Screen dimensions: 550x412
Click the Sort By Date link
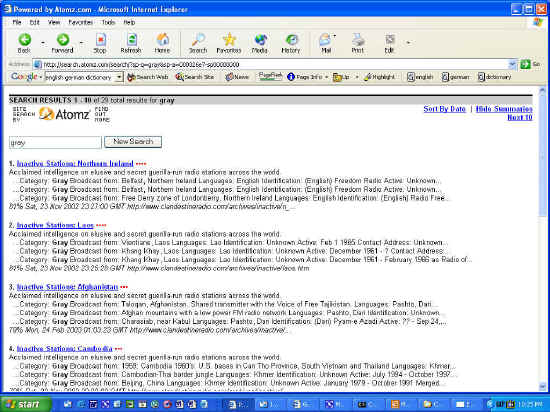[x=444, y=109]
